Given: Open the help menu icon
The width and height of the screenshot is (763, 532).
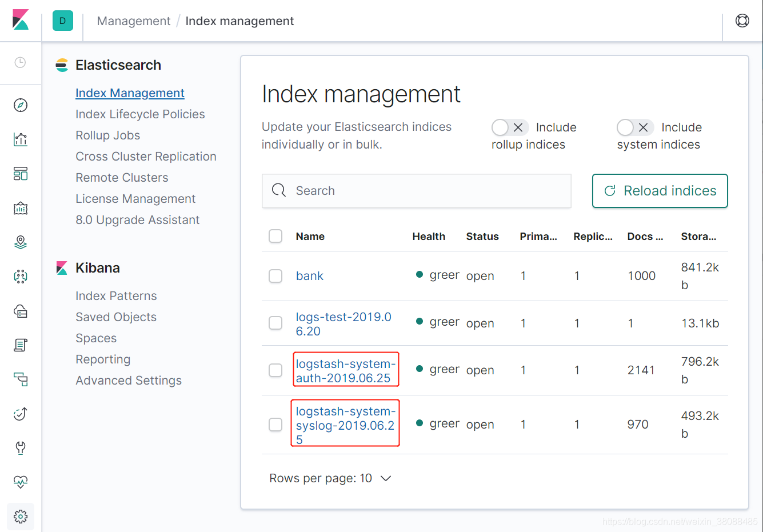Looking at the screenshot, I should 742,21.
